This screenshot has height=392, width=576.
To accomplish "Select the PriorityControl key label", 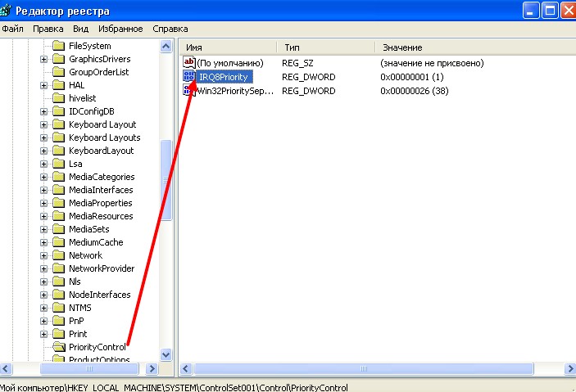I will point(98,347).
